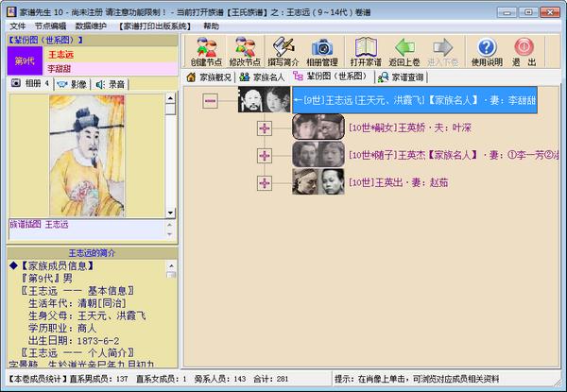Click caption field scroll up arrow

click(170, 225)
